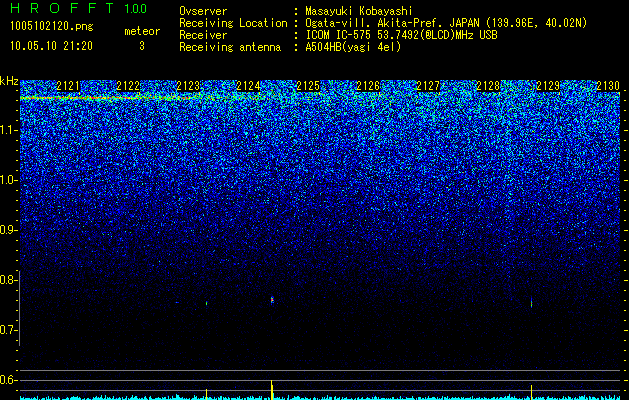Click the Receiving antenna label
The image size is (629, 400).
pos(230,47)
